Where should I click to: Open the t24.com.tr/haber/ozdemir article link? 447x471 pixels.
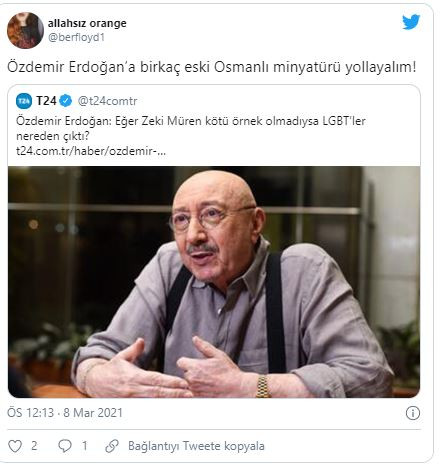point(91,151)
